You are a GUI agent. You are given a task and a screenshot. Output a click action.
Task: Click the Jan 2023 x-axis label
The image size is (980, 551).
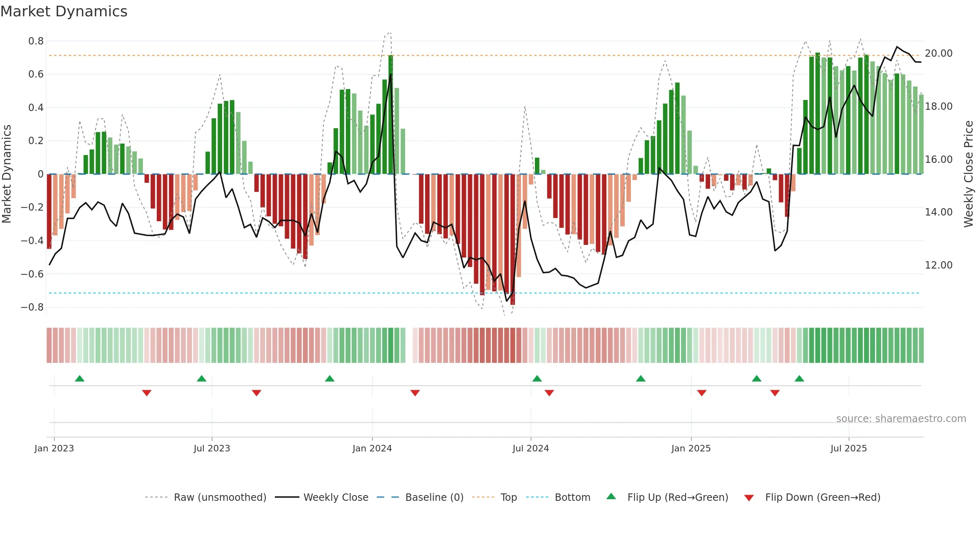click(x=54, y=448)
